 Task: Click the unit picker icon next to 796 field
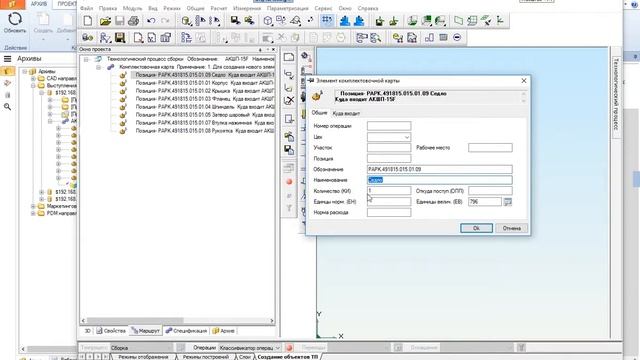(x=508, y=202)
